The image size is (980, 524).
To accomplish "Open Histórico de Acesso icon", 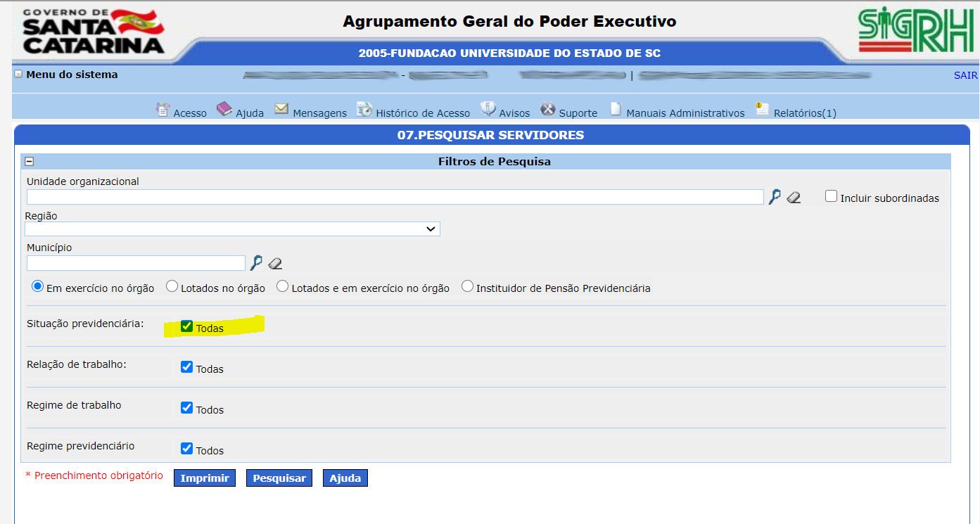I will coord(364,110).
